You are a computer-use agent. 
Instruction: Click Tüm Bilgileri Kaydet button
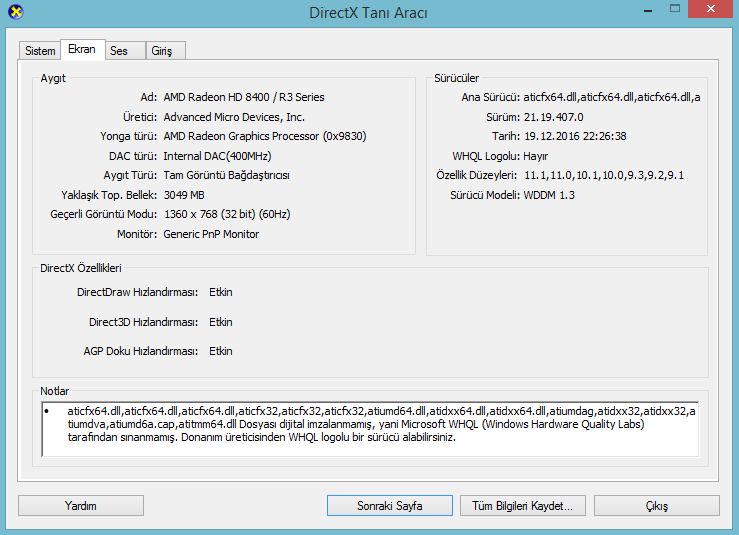coord(523,505)
